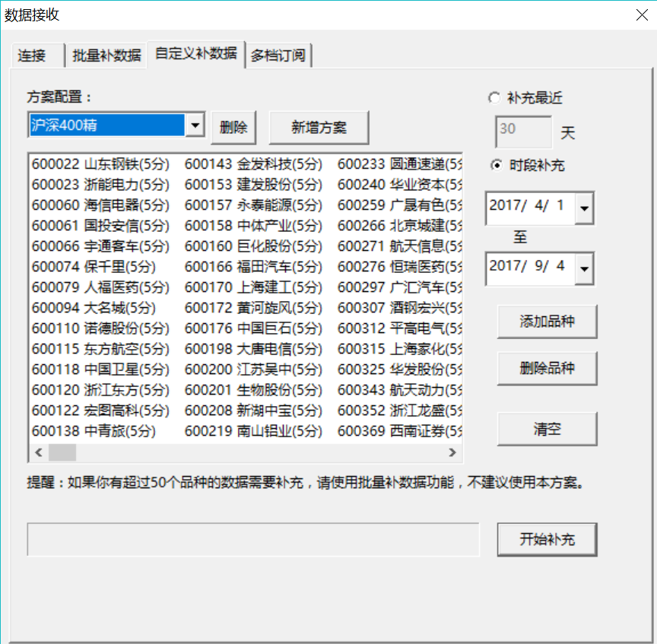Click the horizontal scrollbar thumb
Viewport: 657px width, 644px height.
[x=62, y=452]
